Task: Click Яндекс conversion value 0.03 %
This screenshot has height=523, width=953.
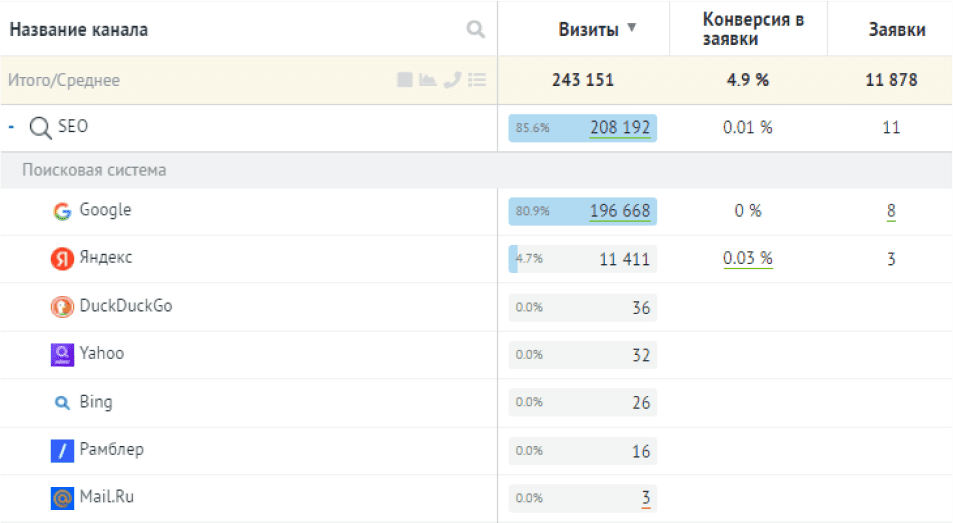Action: 748,259
